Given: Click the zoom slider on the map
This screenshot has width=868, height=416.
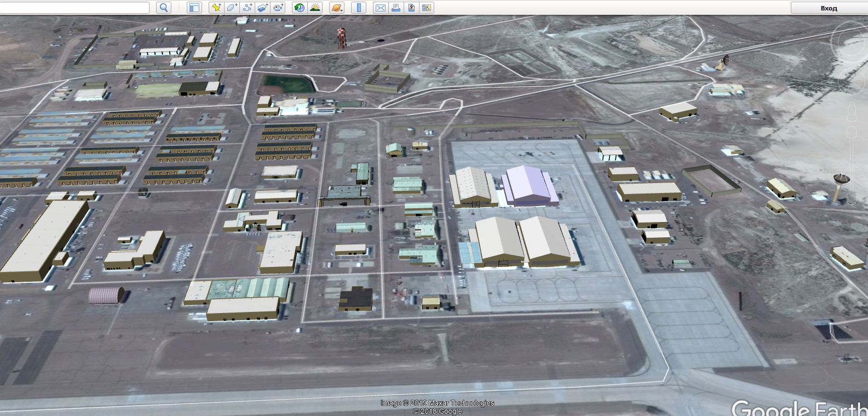Looking at the screenshot, I should (x=852, y=159).
